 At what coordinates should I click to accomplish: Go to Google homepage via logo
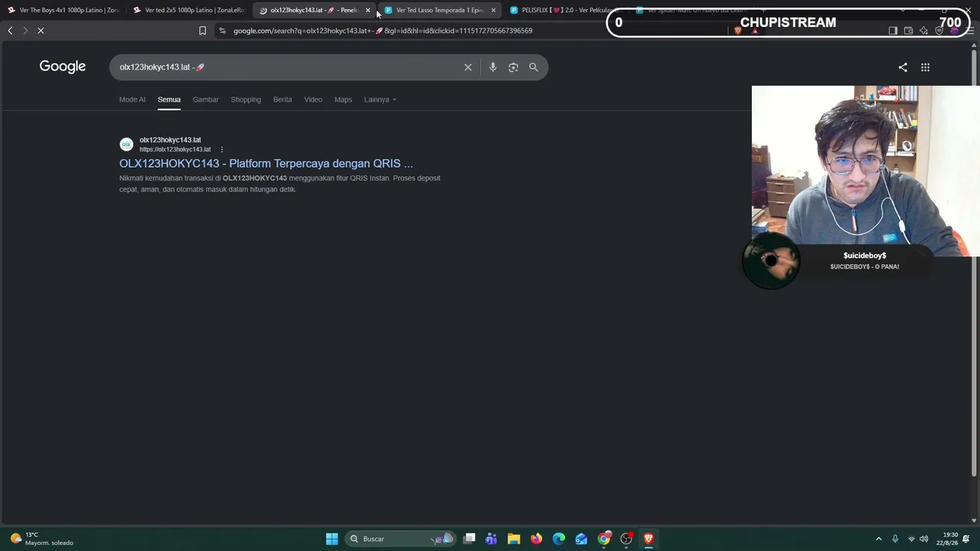point(63,67)
